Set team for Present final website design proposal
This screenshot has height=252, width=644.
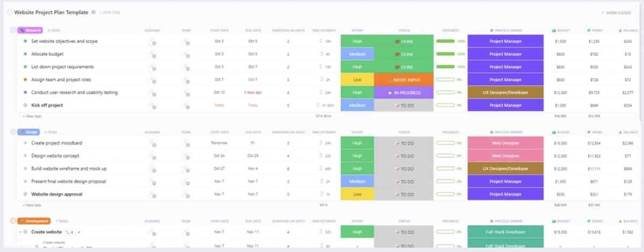[x=186, y=182]
